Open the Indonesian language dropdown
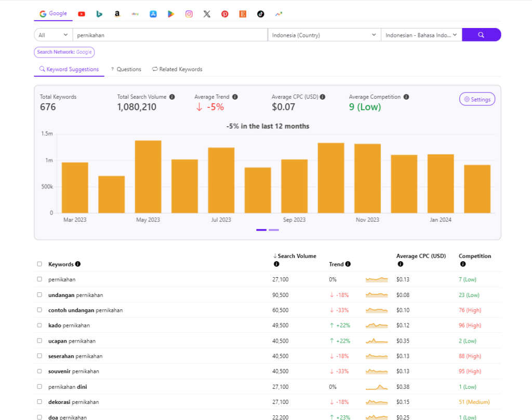The height and width of the screenshot is (420, 532). [421, 34]
